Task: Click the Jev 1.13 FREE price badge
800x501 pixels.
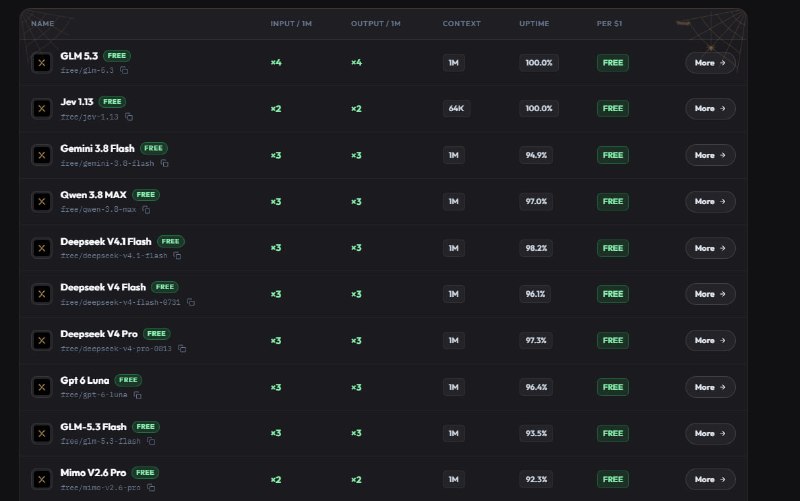Action: pyautogui.click(x=613, y=108)
